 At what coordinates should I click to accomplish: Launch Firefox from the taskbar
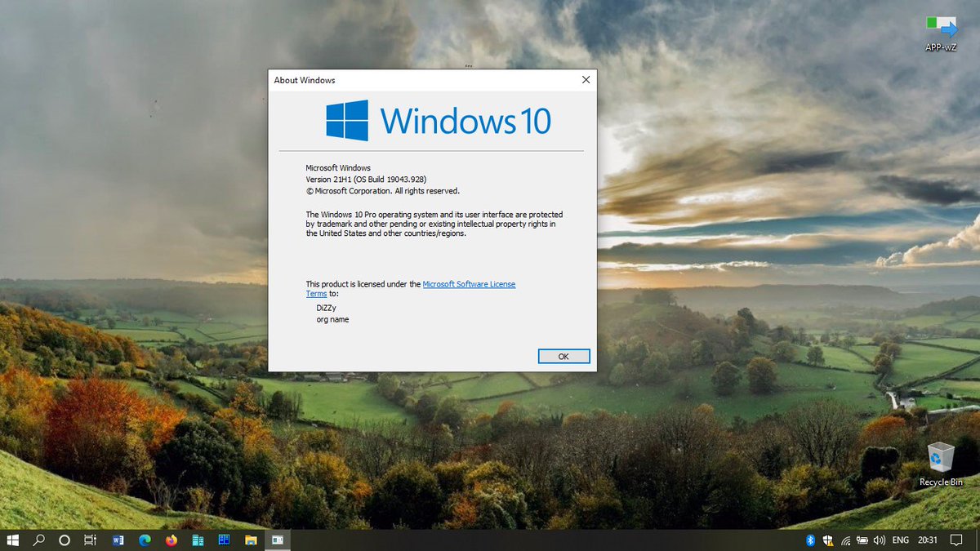coord(171,540)
